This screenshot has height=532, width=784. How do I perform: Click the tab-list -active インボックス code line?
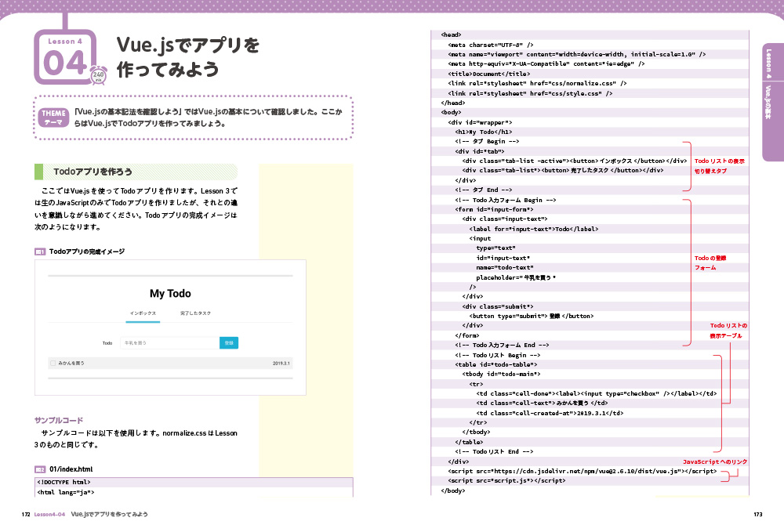point(575,161)
